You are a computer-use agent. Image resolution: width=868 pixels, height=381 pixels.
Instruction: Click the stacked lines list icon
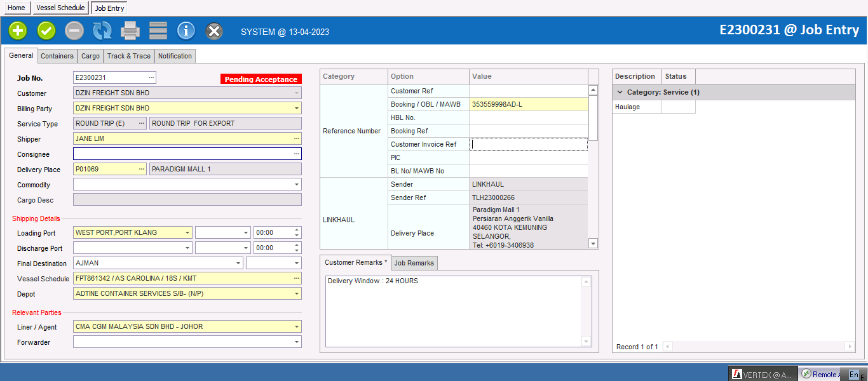click(158, 30)
